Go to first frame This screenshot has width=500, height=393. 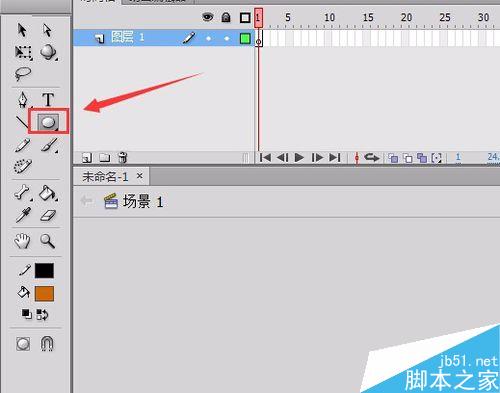click(265, 157)
